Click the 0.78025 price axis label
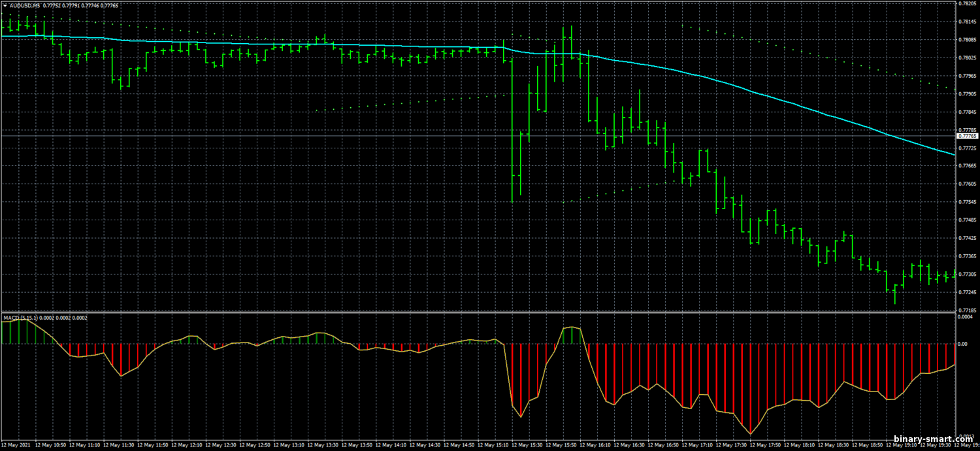Viewport: 980px width, 451px height. (x=968, y=58)
